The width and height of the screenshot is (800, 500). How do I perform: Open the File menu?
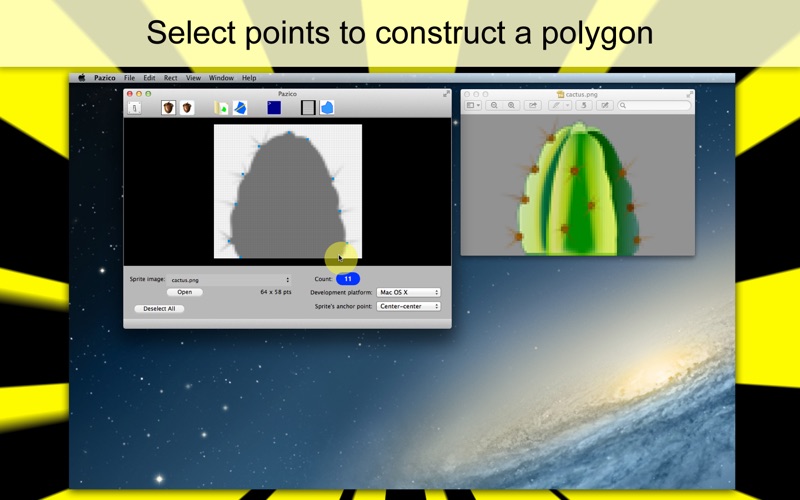(130, 78)
